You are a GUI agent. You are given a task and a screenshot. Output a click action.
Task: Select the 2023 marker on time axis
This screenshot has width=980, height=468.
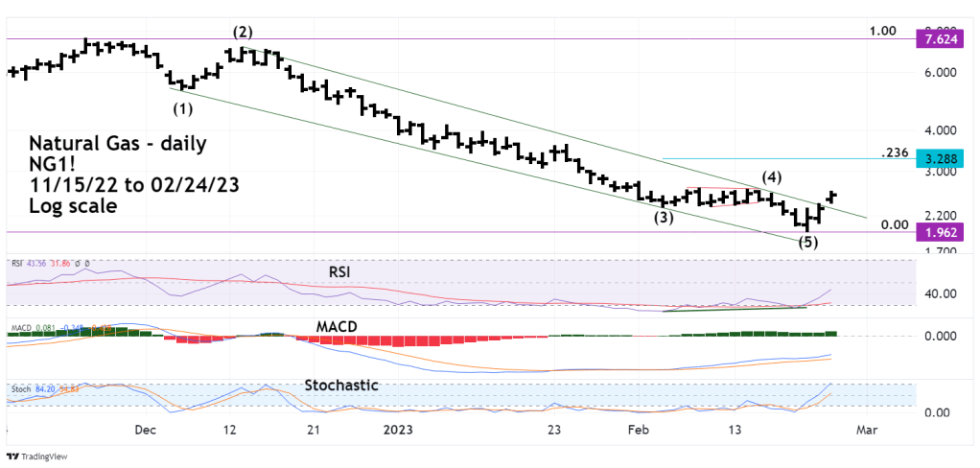(399, 432)
